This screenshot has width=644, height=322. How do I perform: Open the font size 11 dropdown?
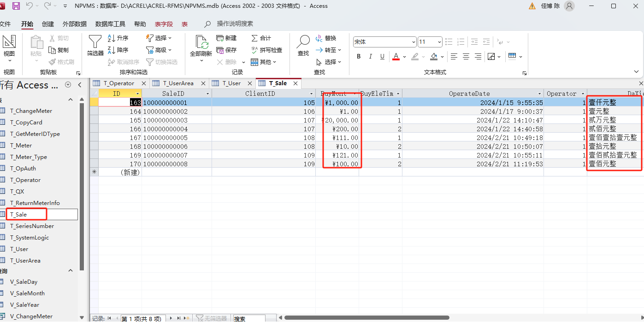click(x=439, y=42)
